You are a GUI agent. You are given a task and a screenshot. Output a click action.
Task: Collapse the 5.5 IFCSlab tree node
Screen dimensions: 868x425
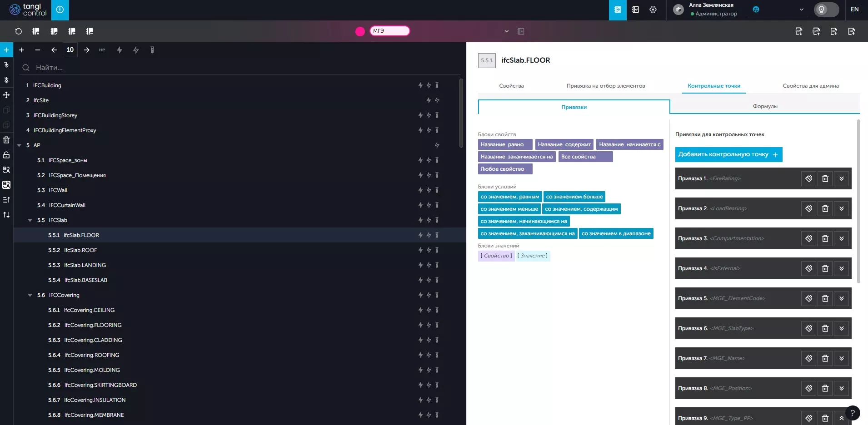tap(30, 220)
